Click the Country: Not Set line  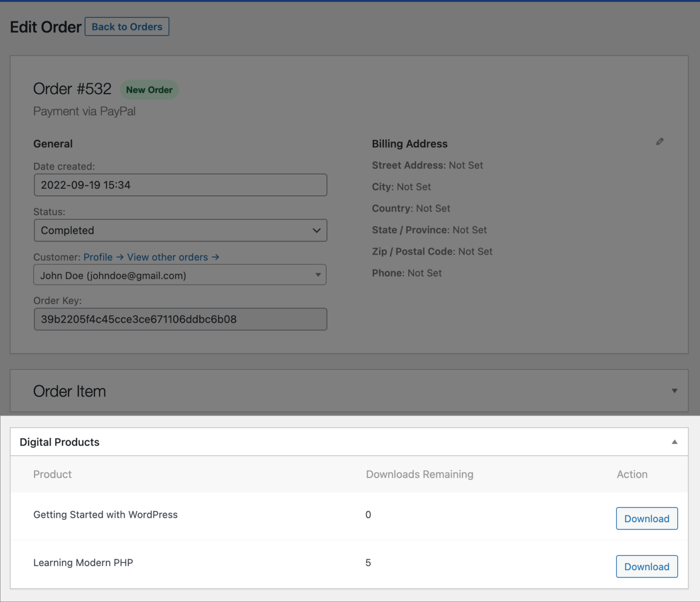[x=411, y=208]
